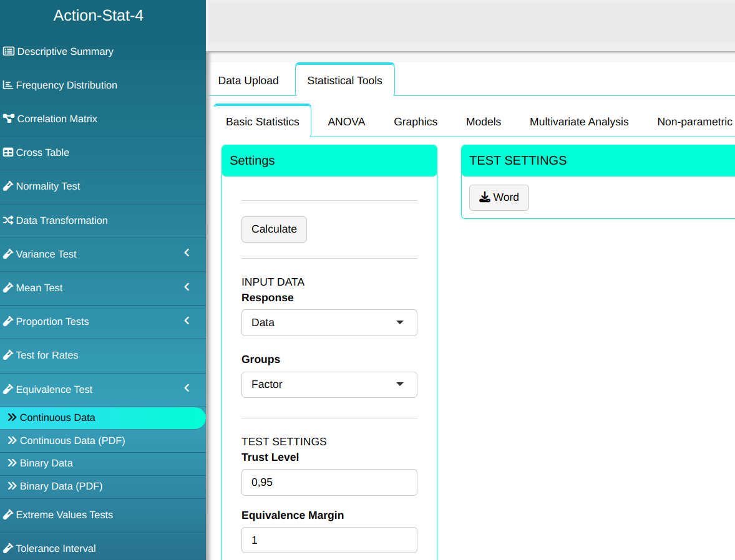Open the Groups dropdown showing Factor

329,385
